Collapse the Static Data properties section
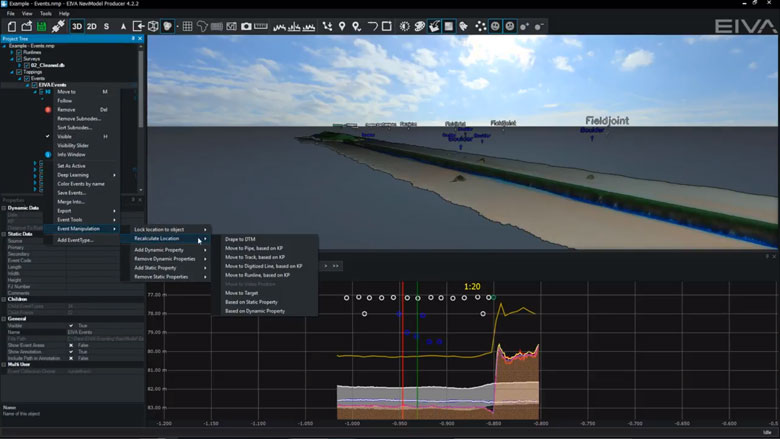The width and height of the screenshot is (780, 439). coord(4,234)
